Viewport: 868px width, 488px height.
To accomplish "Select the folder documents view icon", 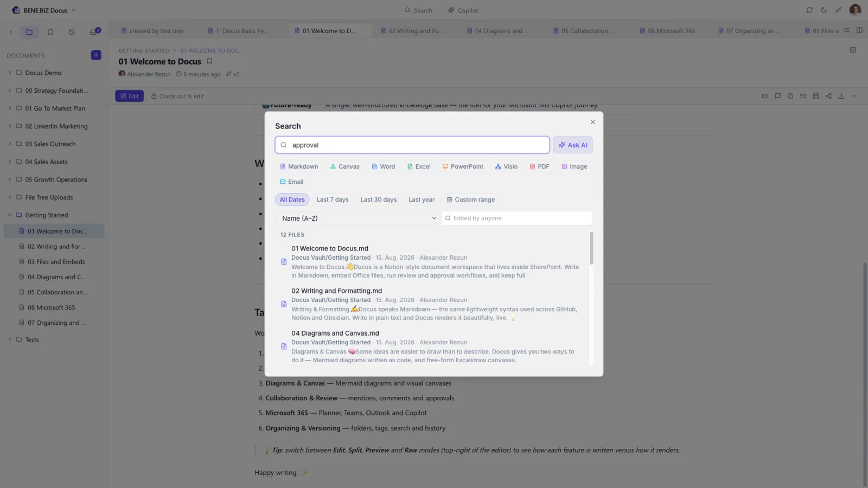I will tap(29, 32).
